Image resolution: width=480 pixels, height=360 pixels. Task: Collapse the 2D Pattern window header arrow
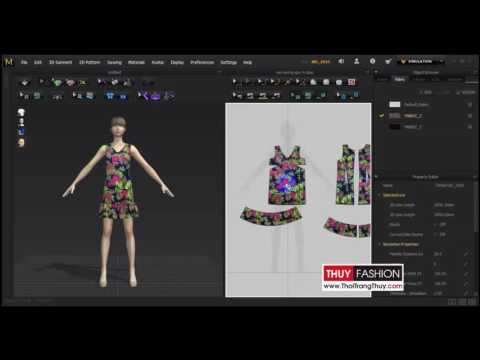pyautogui.click(x=367, y=72)
